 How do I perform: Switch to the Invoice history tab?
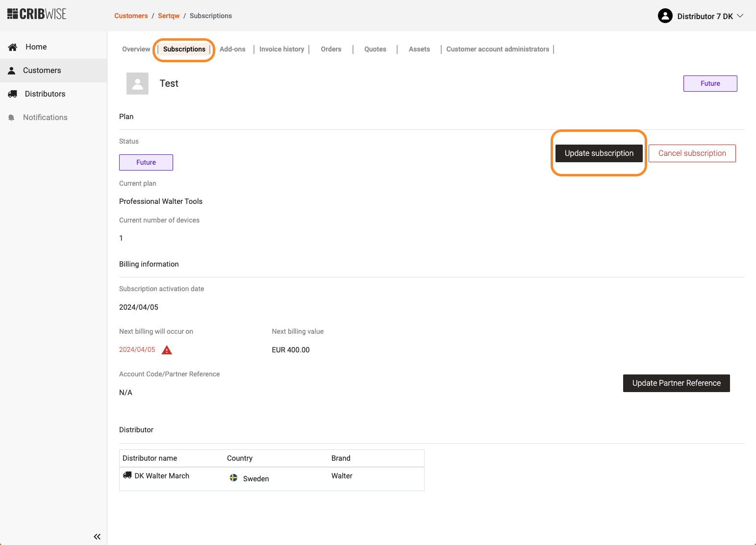pos(281,49)
